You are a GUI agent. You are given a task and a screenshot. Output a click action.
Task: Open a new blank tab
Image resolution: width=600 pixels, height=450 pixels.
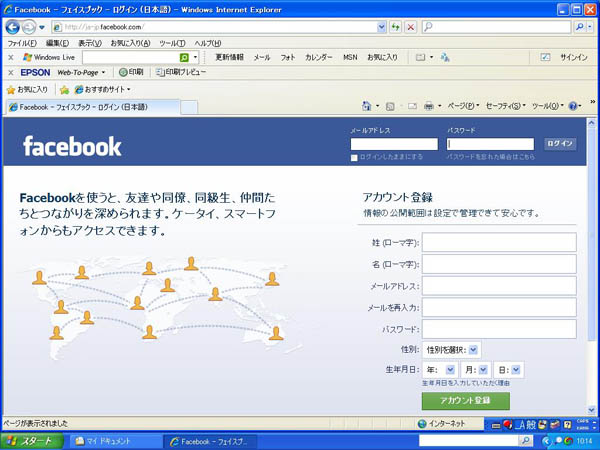pyautogui.click(x=189, y=108)
